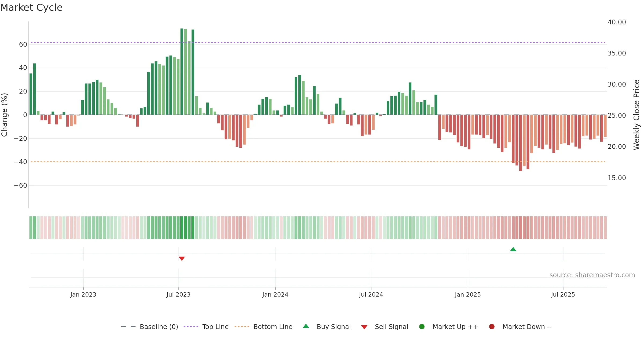Click the −40 left axis tick label
Image resolution: width=644 pixels, height=362 pixels.
(21, 162)
